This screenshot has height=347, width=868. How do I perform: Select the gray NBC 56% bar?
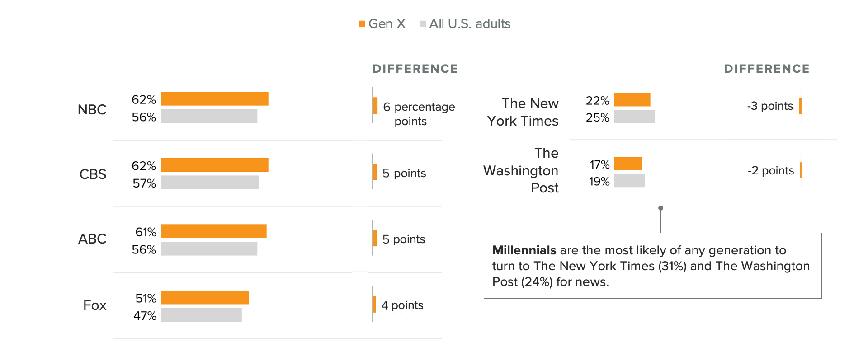209,116
